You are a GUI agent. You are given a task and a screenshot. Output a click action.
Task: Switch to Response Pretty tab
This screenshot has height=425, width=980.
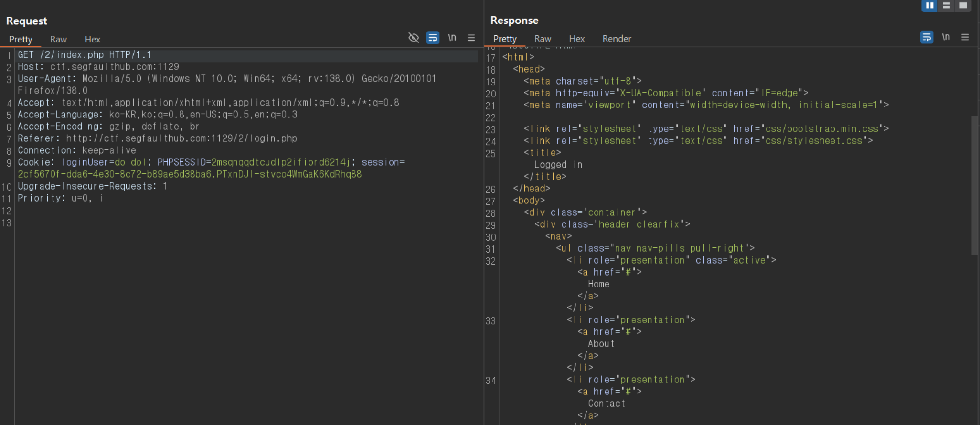(505, 39)
